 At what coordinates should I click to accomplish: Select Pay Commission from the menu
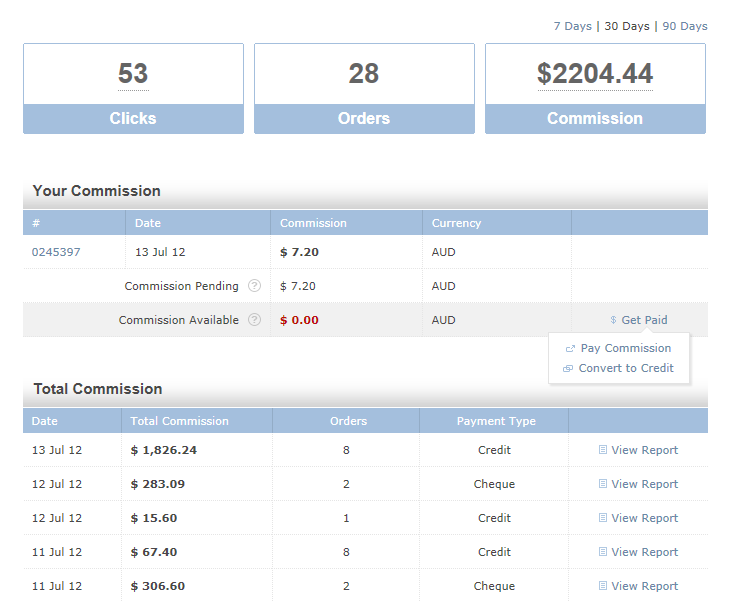(625, 349)
